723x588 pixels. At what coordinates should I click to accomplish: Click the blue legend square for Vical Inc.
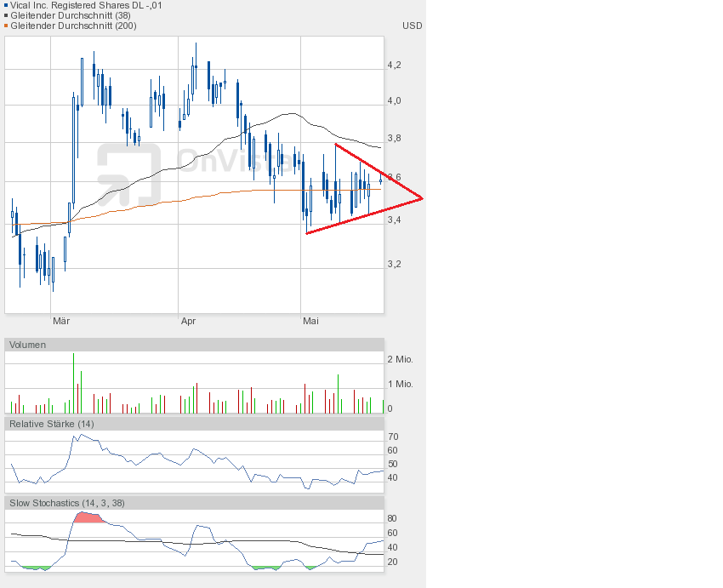(x=5, y=5)
